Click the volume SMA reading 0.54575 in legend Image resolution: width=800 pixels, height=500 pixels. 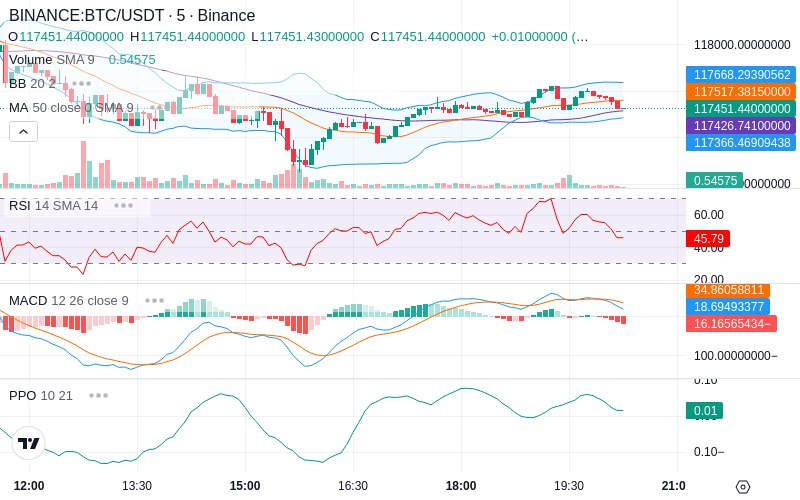coord(132,60)
